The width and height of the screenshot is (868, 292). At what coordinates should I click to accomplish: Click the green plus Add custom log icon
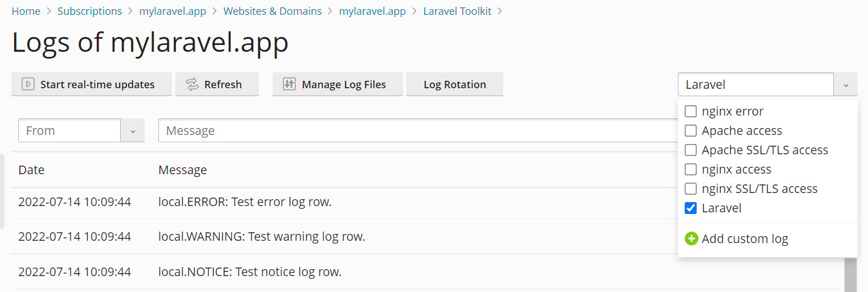(x=691, y=238)
